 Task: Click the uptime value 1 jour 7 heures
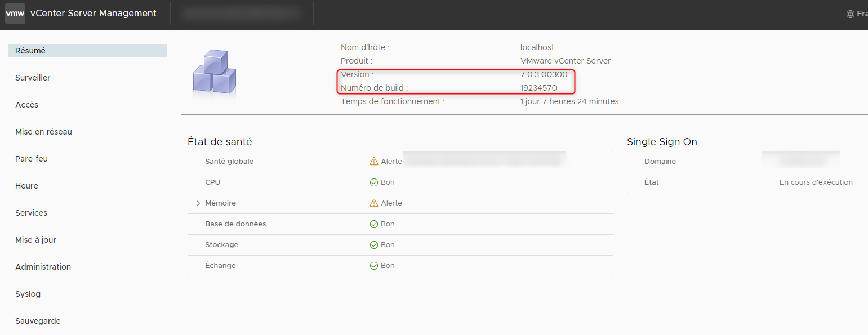pyautogui.click(x=569, y=101)
